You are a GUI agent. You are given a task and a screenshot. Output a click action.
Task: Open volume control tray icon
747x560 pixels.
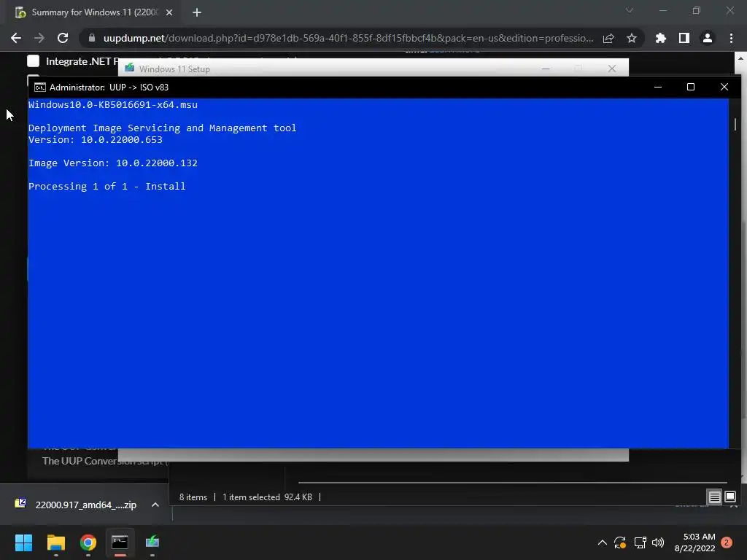pyautogui.click(x=658, y=542)
